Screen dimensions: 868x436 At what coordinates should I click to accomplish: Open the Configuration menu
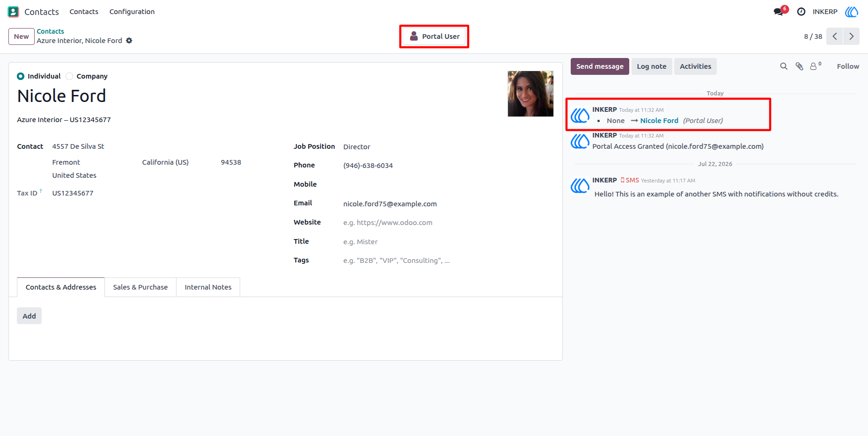pos(132,12)
